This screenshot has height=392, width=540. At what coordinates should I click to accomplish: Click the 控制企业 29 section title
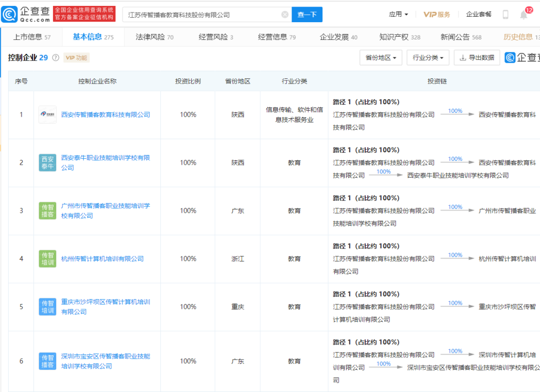point(28,58)
